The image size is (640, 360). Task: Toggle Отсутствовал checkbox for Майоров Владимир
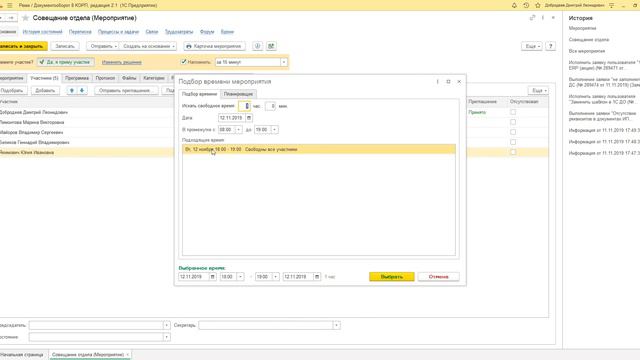513,132
